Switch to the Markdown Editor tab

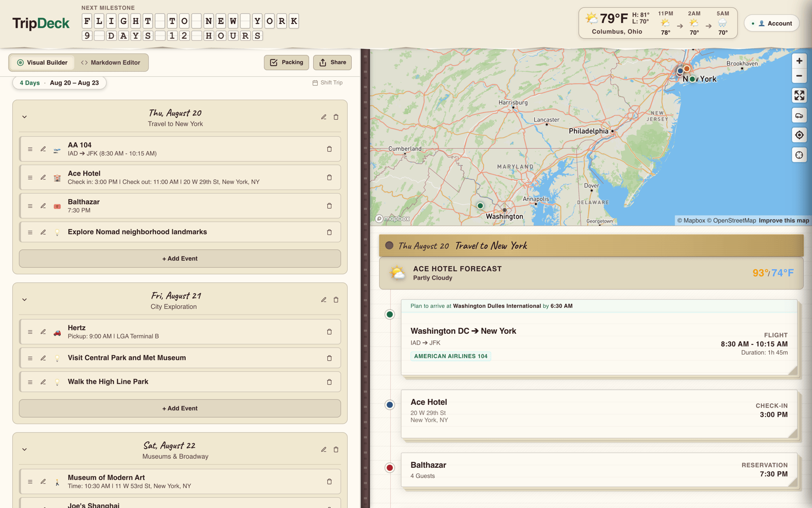(x=111, y=62)
